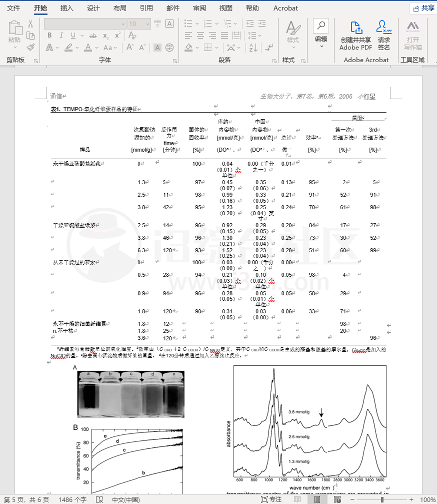Click the open writing cat button
The width and height of the screenshot is (437, 504).
tap(412, 36)
